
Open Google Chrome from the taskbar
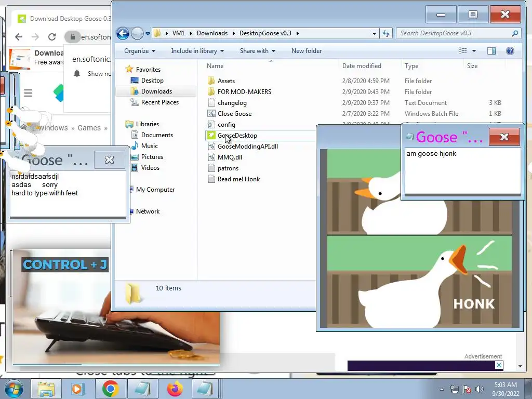click(110, 389)
